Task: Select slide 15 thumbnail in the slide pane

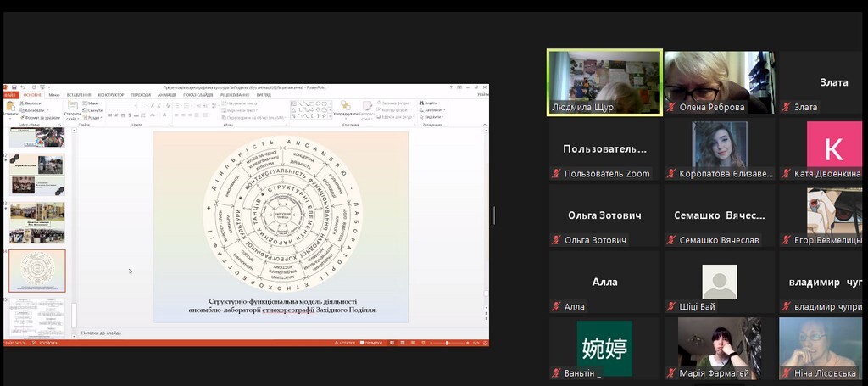Action: point(37,318)
